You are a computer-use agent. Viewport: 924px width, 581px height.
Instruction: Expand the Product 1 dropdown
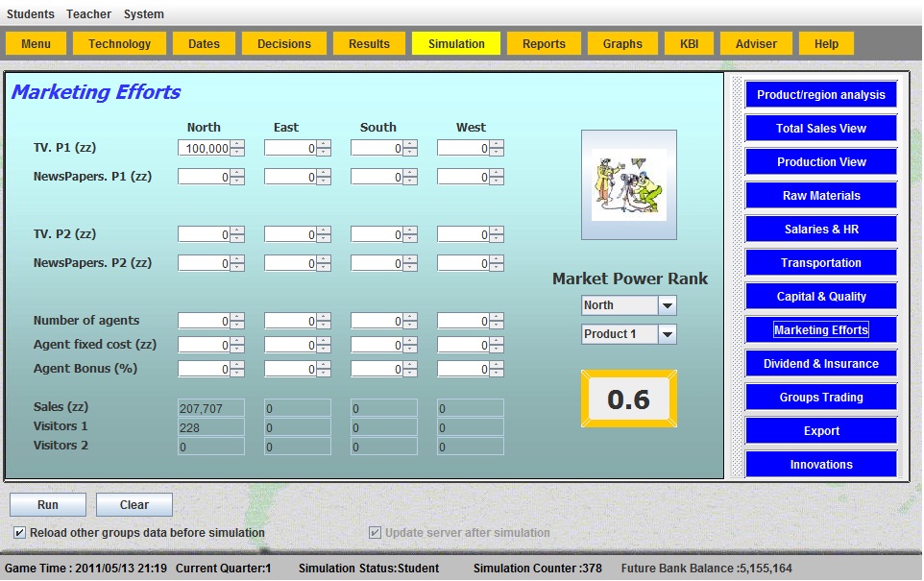tap(668, 334)
